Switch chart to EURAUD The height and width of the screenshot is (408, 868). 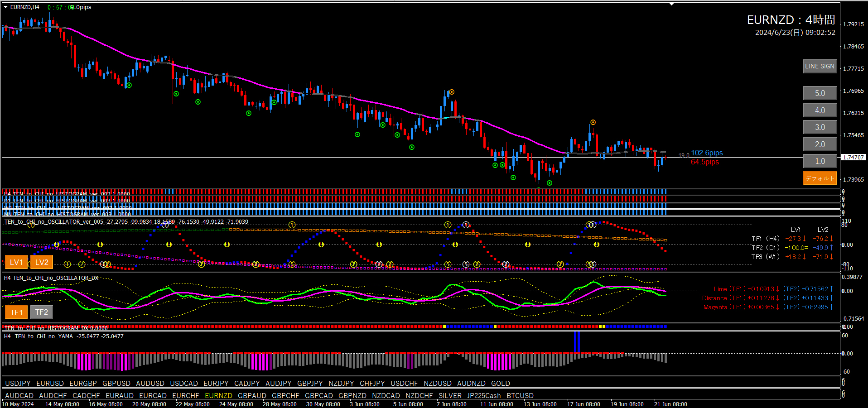120,396
